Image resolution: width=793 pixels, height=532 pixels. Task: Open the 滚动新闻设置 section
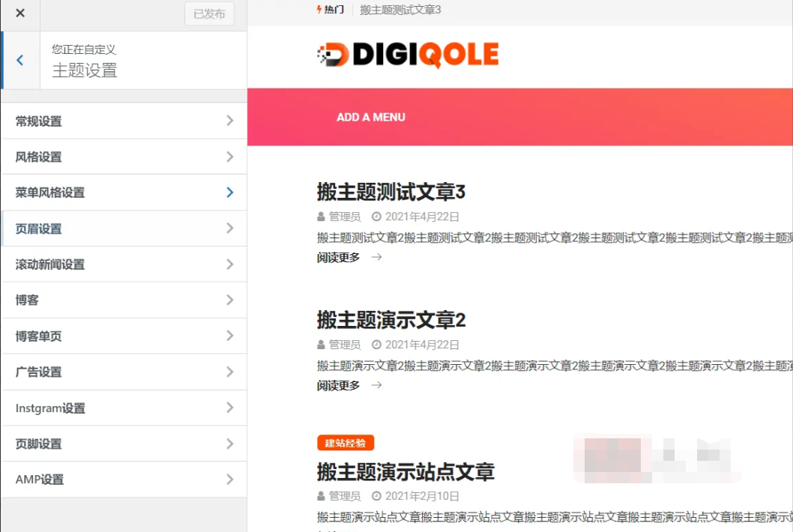click(x=124, y=265)
